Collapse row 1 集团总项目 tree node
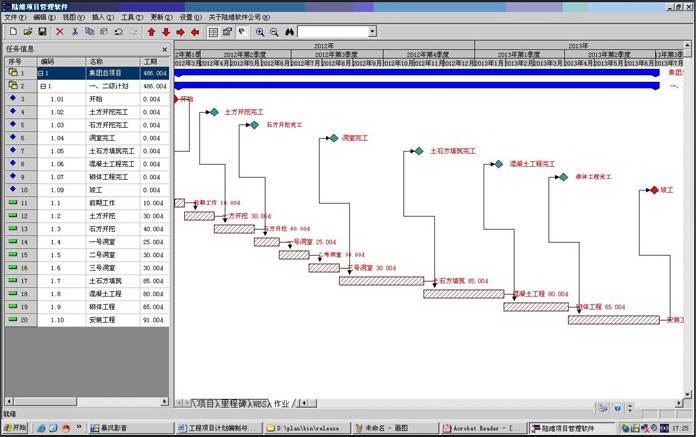Screen dimensions: 696x437 (x=42, y=73)
